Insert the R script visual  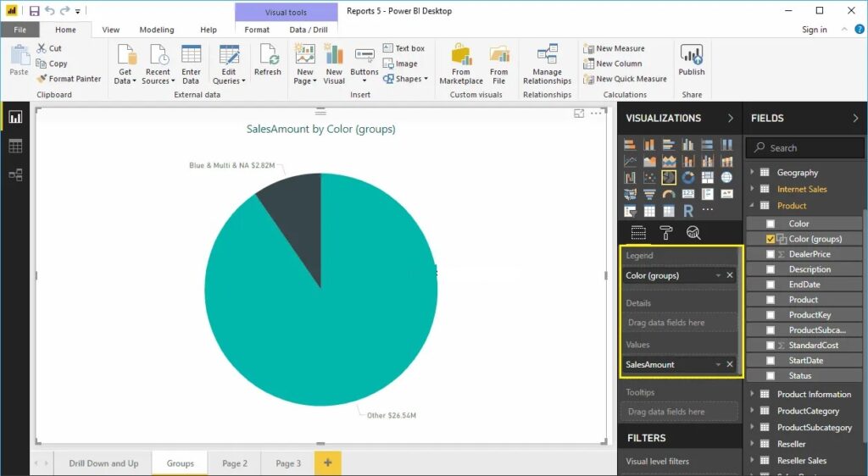pos(688,211)
